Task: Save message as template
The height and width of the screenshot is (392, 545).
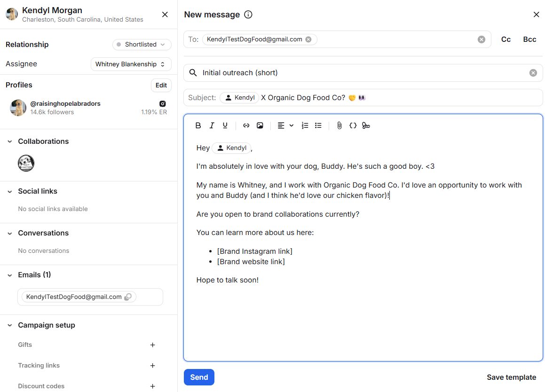Action: click(x=511, y=377)
